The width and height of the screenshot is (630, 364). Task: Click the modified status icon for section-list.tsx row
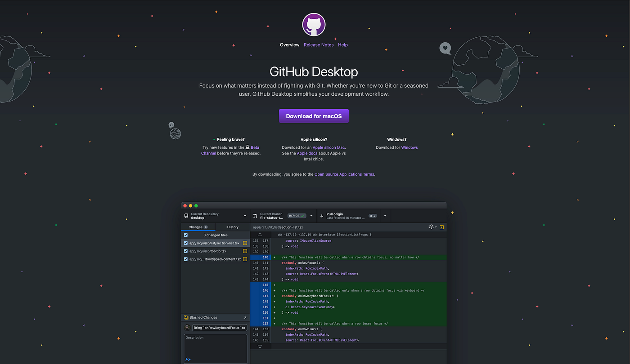click(x=245, y=243)
